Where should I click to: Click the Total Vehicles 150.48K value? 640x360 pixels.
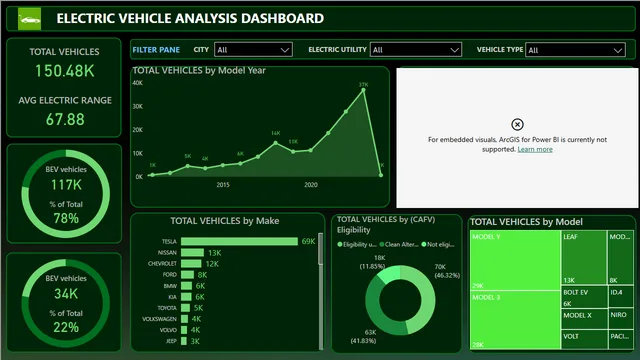(x=64, y=71)
